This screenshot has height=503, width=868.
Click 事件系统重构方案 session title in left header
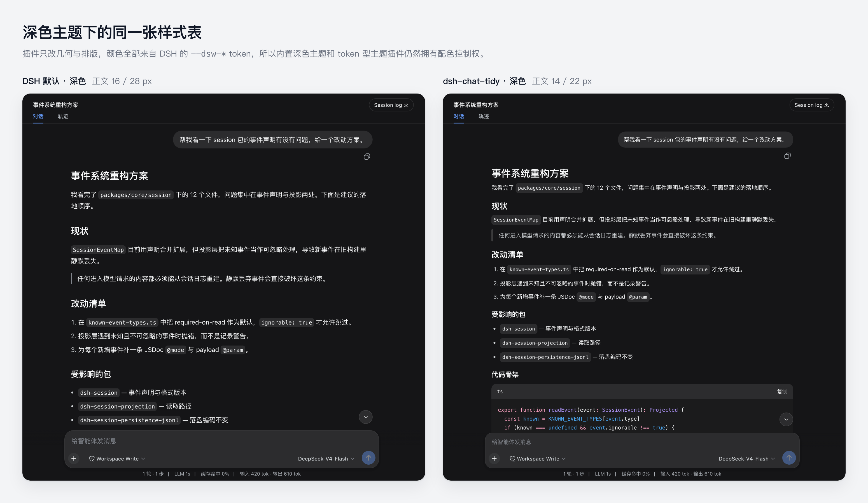pyautogui.click(x=55, y=105)
